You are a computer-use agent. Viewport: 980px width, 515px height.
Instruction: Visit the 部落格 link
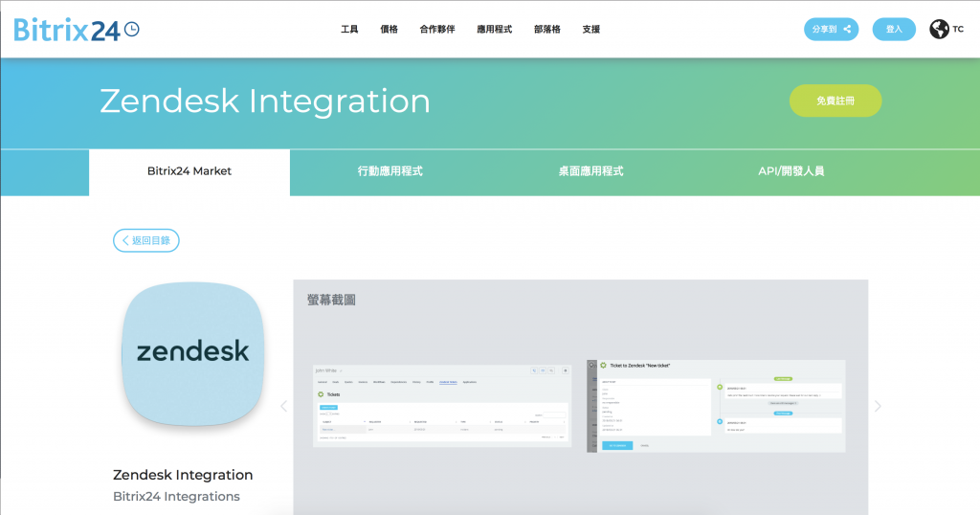[x=546, y=30]
